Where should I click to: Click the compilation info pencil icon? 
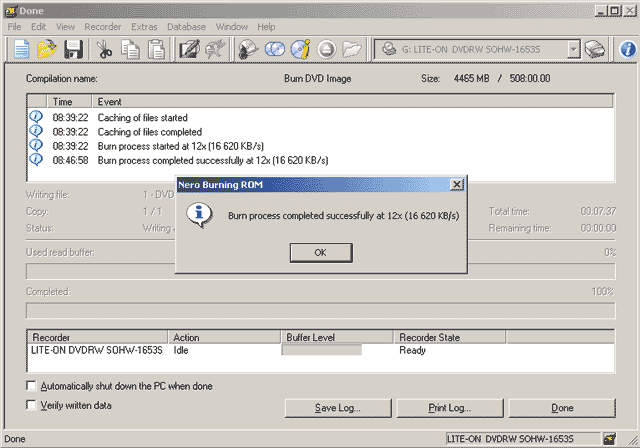(x=189, y=49)
